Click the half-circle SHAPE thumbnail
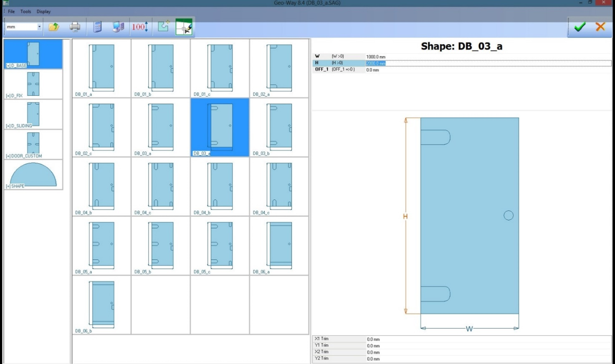Screen dimensions: 615x364 [33, 174]
